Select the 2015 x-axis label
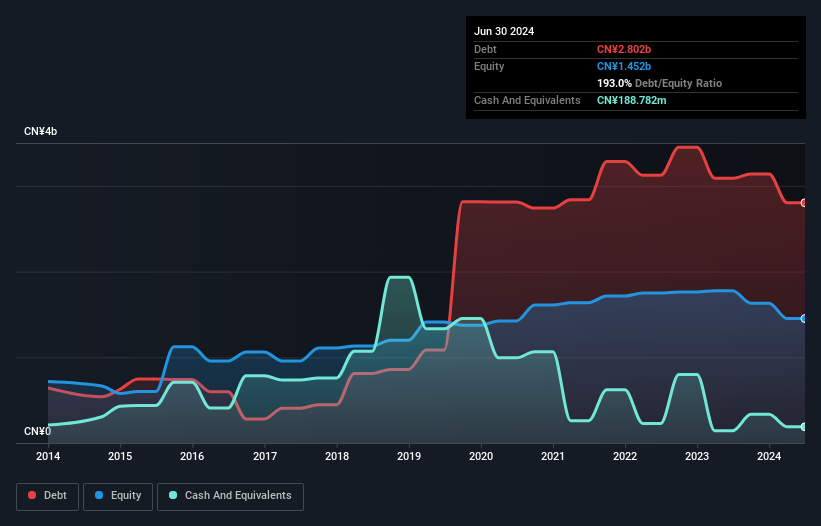Viewport: 821px width, 526px height. point(120,456)
